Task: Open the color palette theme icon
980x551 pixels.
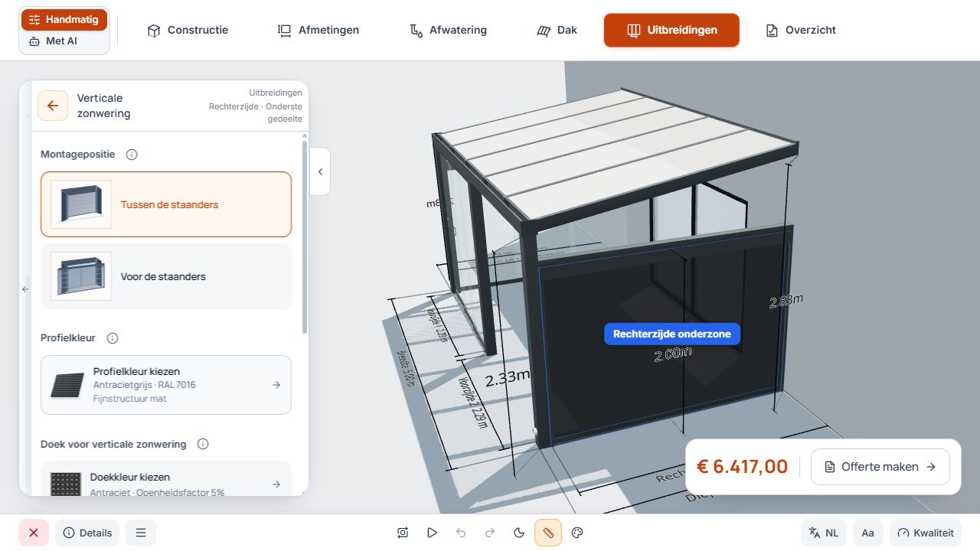Action: [x=577, y=533]
